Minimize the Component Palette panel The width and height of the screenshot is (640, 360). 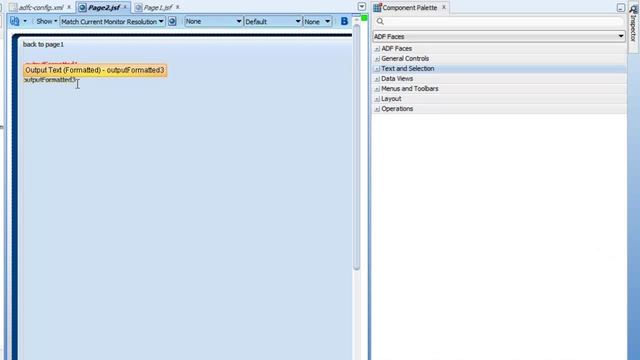click(621, 8)
